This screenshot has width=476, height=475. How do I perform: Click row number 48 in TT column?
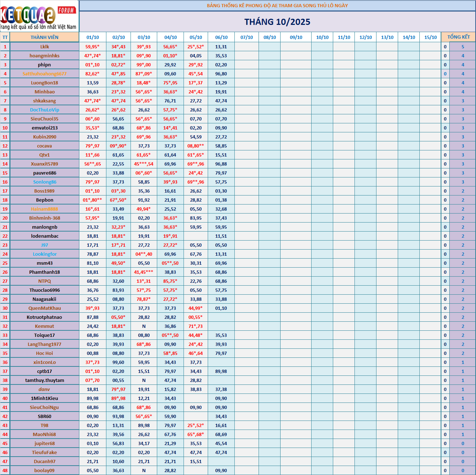tap(5, 471)
